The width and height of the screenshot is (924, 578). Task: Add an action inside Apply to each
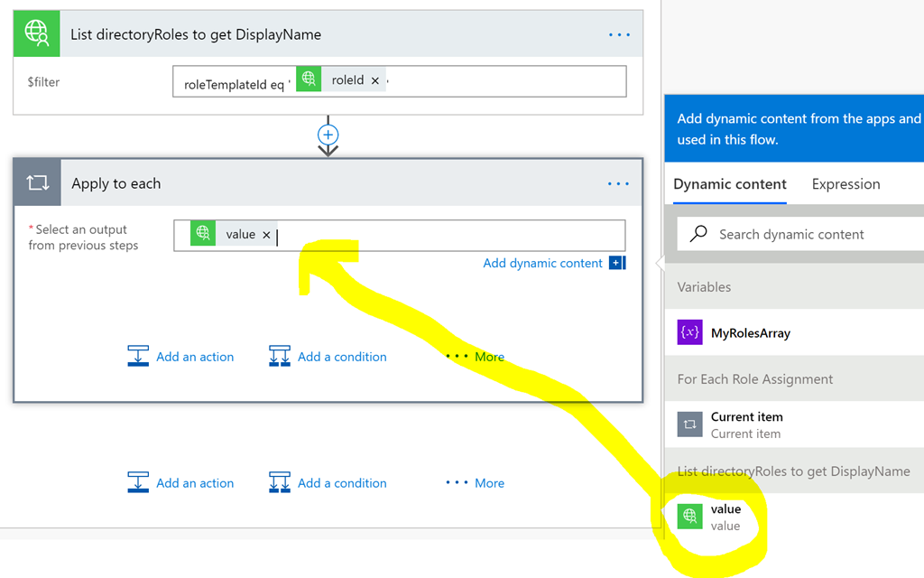click(180, 356)
